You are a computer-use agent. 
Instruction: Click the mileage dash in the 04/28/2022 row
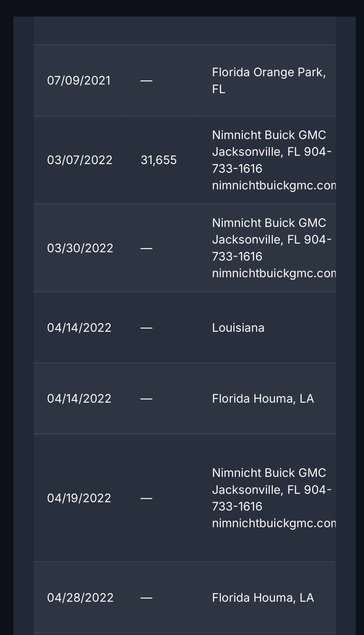tap(146, 598)
